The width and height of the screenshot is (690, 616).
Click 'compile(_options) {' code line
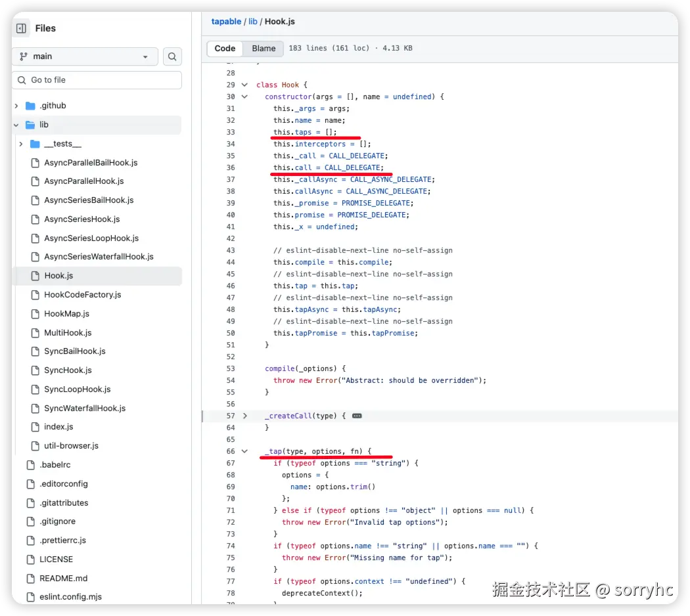[306, 369]
